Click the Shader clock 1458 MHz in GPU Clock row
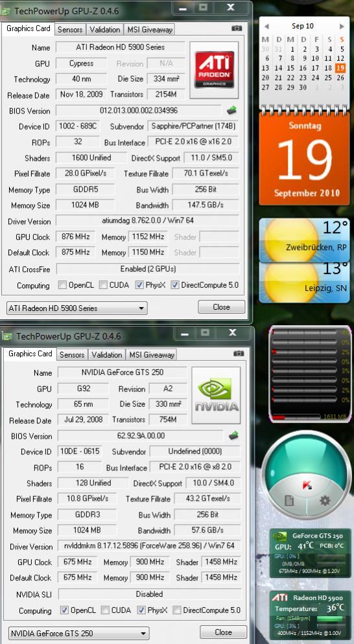 coord(221,562)
